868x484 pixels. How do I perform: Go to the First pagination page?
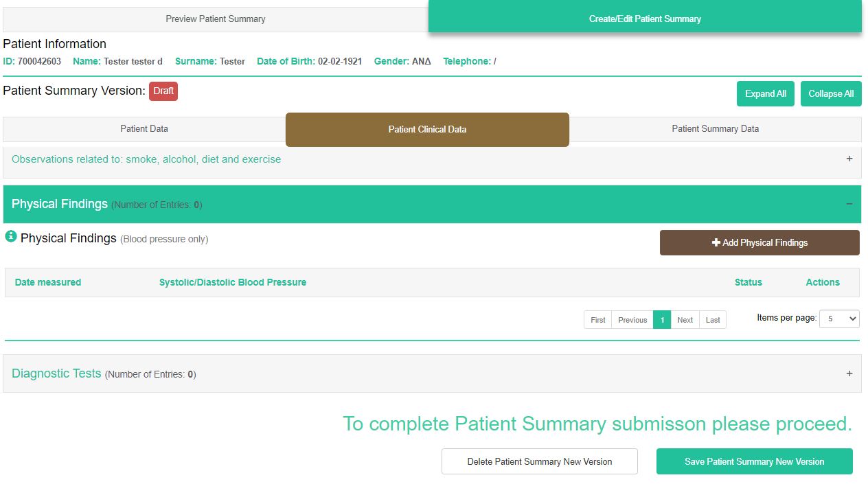pos(598,320)
